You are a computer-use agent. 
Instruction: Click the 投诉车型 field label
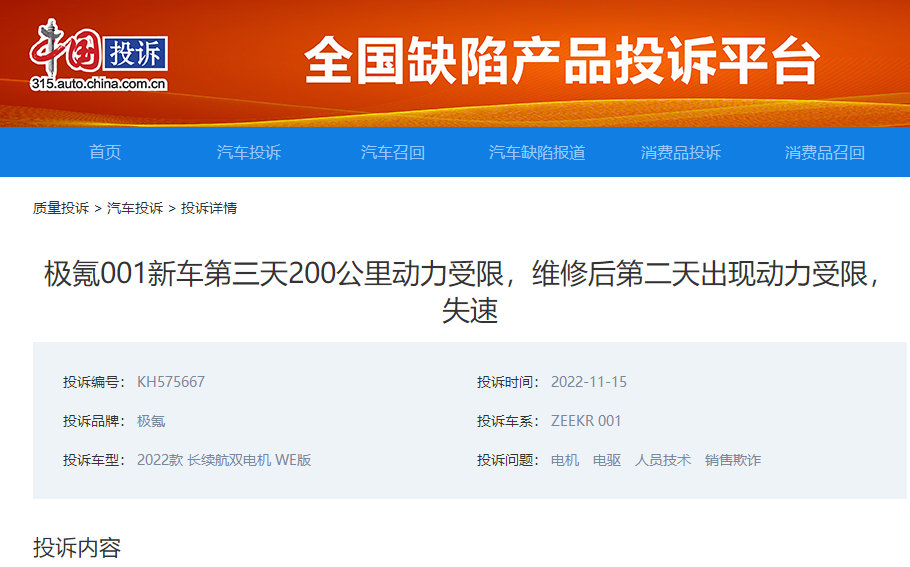coord(93,460)
